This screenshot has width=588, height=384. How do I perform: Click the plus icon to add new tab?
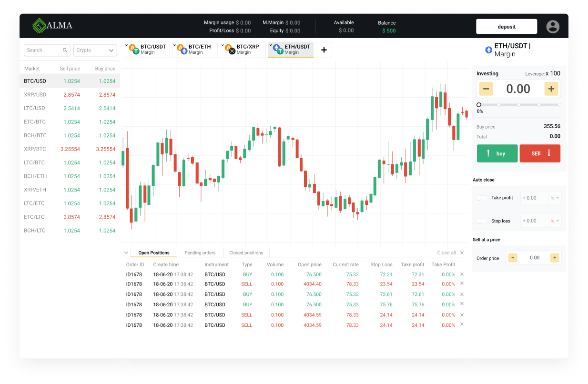pyautogui.click(x=324, y=50)
